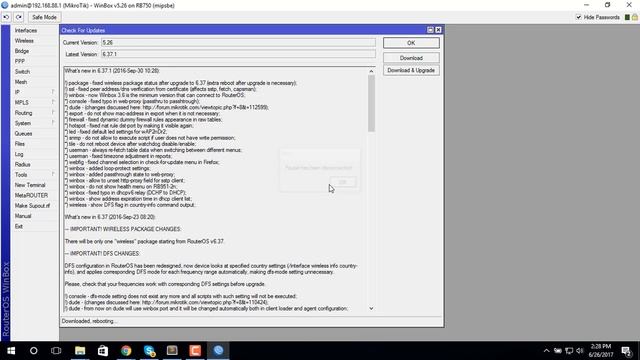This screenshot has height=360, width=640.
Task: Open File Explorer from taskbar
Action: pos(80,351)
